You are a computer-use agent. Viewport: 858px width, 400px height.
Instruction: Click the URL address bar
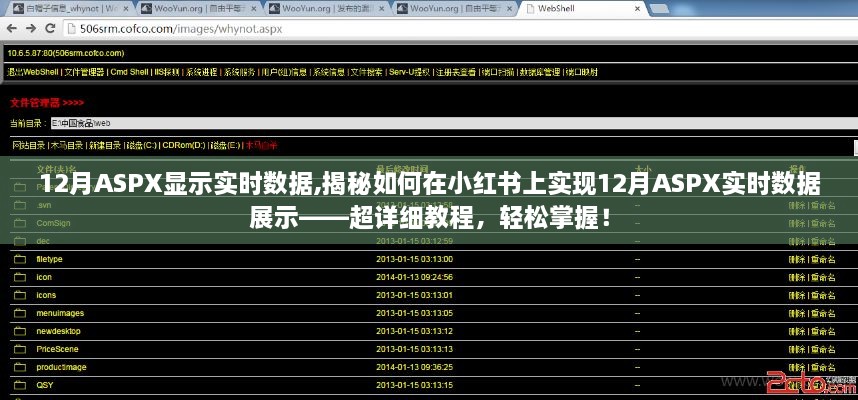point(460,29)
